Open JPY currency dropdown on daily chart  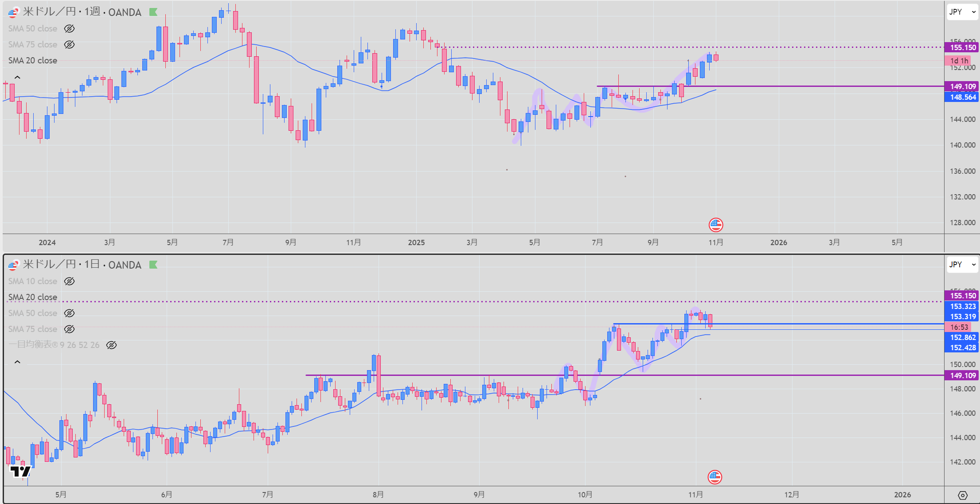[x=962, y=265]
